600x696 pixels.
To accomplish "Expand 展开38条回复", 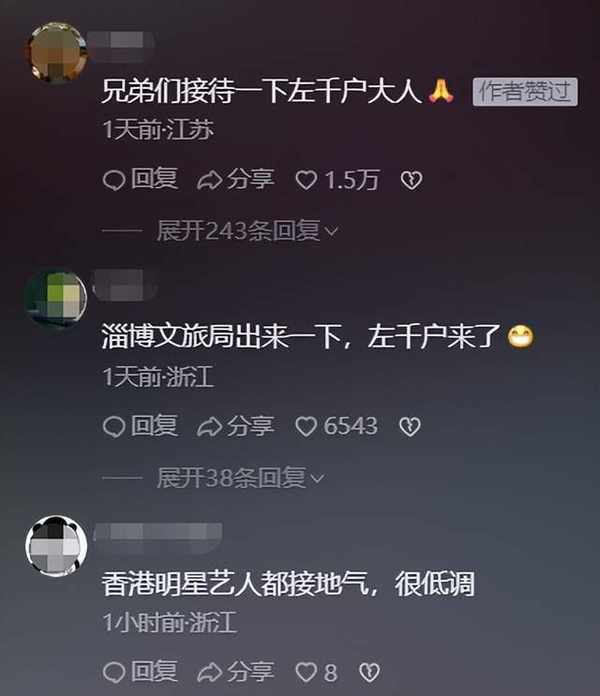I will (x=240, y=478).
